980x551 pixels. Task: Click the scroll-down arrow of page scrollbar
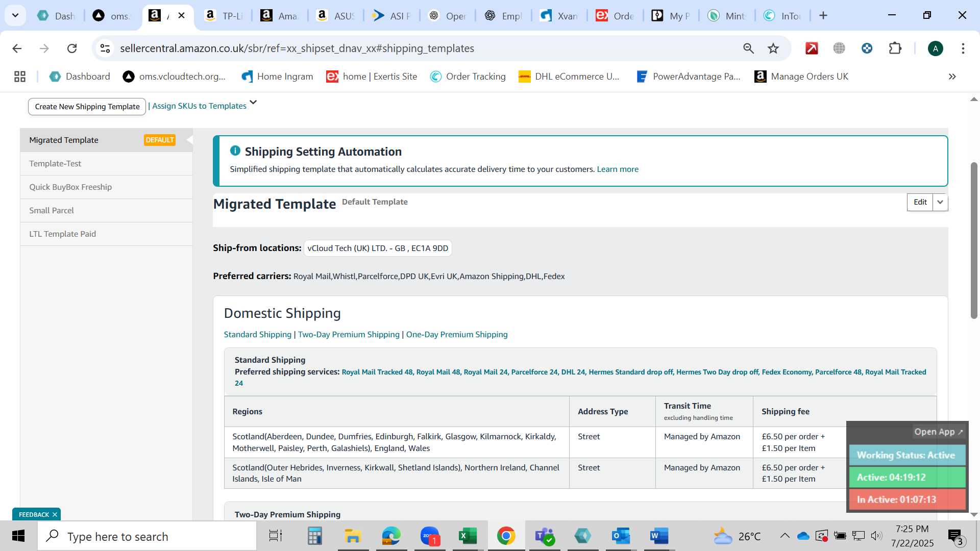tap(974, 515)
